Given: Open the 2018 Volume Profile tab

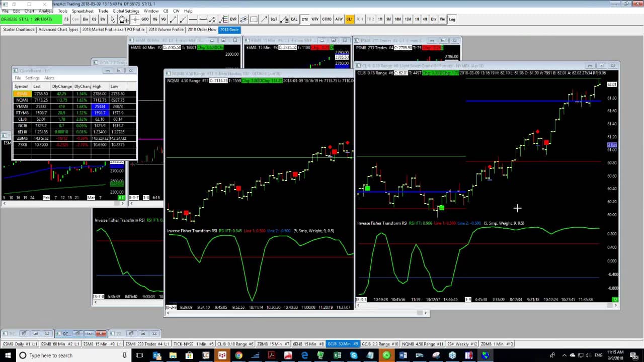Looking at the screenshot, I should click(x=166, y=30).
